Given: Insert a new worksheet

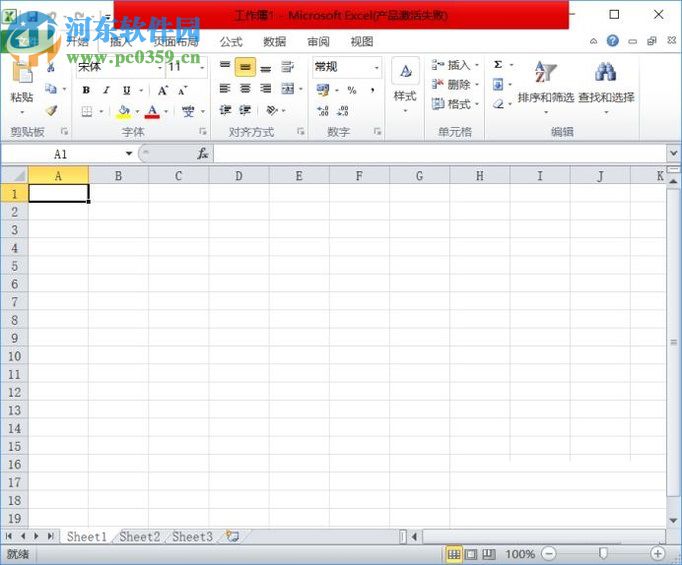Looking at the screenshot, I should click(232, 537).
